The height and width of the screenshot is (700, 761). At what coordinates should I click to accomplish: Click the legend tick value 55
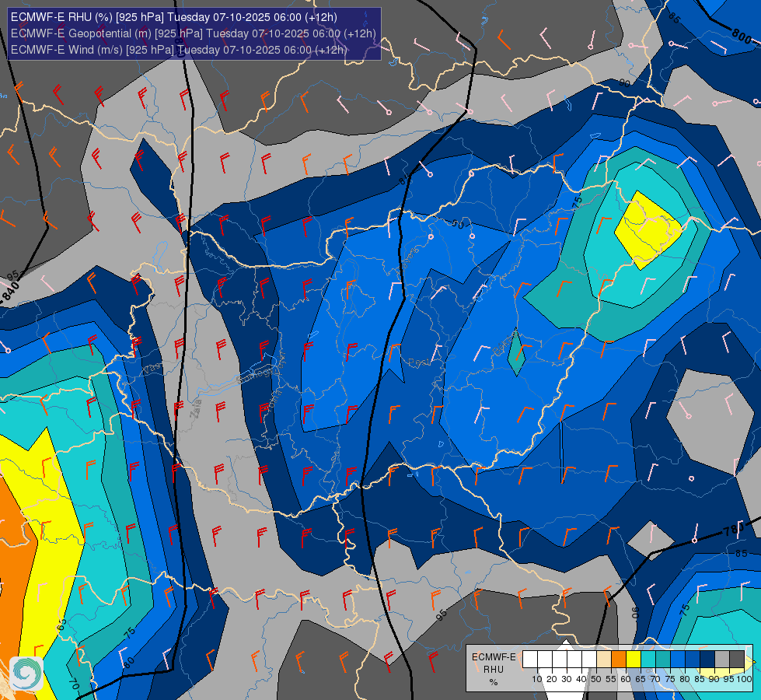610,679
